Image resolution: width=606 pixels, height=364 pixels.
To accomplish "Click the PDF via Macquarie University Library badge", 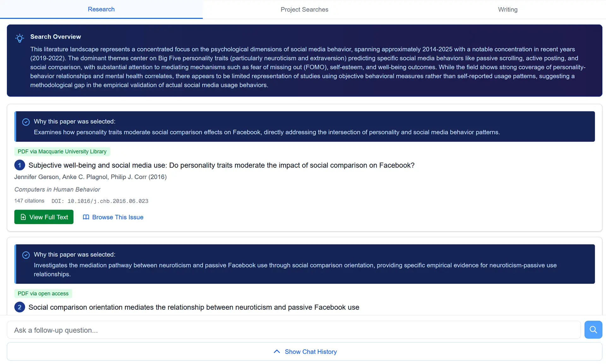I will pyautogui.click(x=62, y=151).
